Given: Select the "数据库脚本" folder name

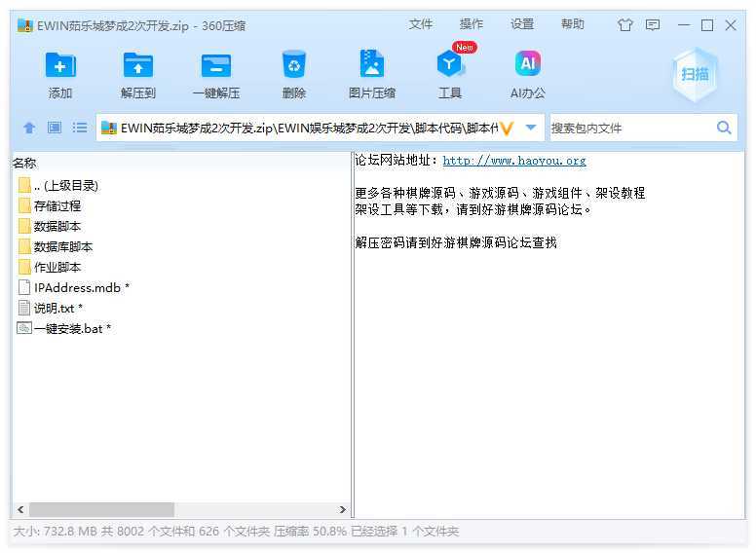Looking at the screenshot, I should pos(63,247).
